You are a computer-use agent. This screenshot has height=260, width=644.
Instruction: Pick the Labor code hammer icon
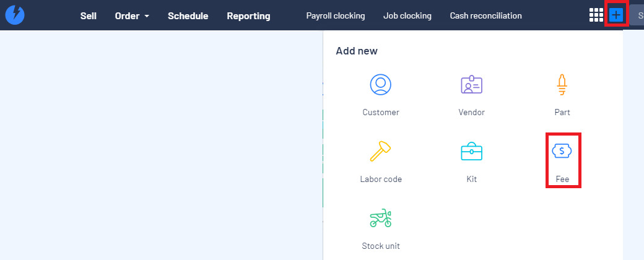click(380, 152)
